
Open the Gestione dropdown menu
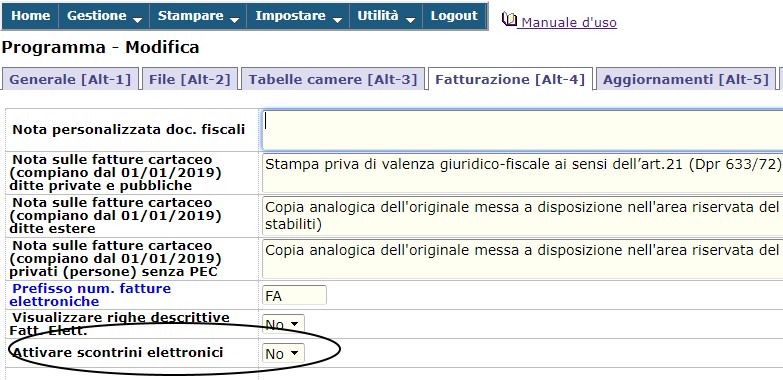point(104,16)
